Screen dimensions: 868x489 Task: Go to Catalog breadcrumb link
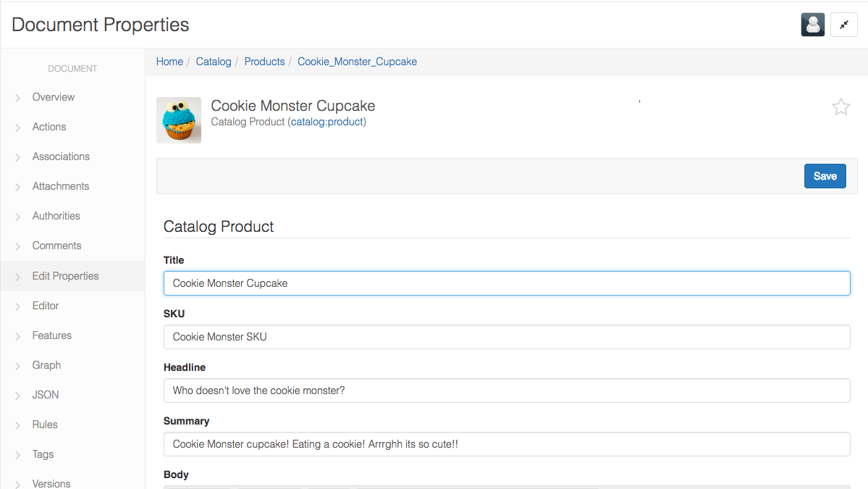[x=214, y=62]
